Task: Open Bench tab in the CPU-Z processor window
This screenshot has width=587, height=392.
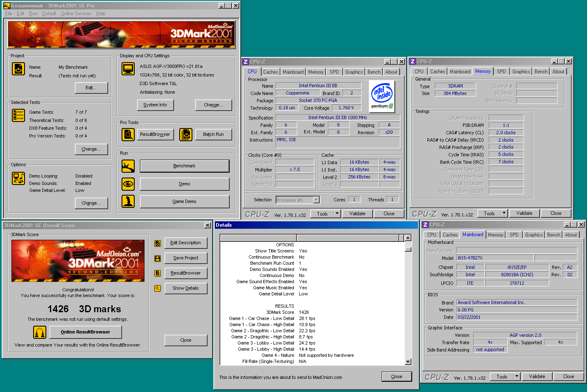Action: 374,72
